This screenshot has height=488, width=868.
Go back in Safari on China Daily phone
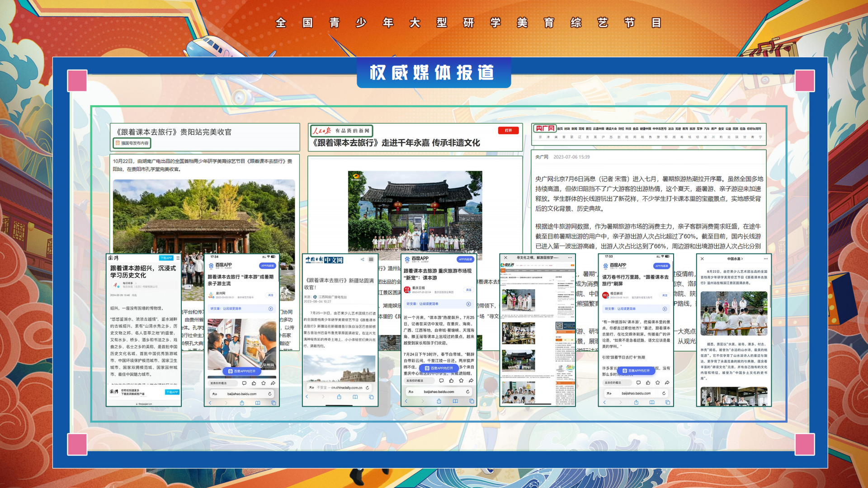click(307, 397)
